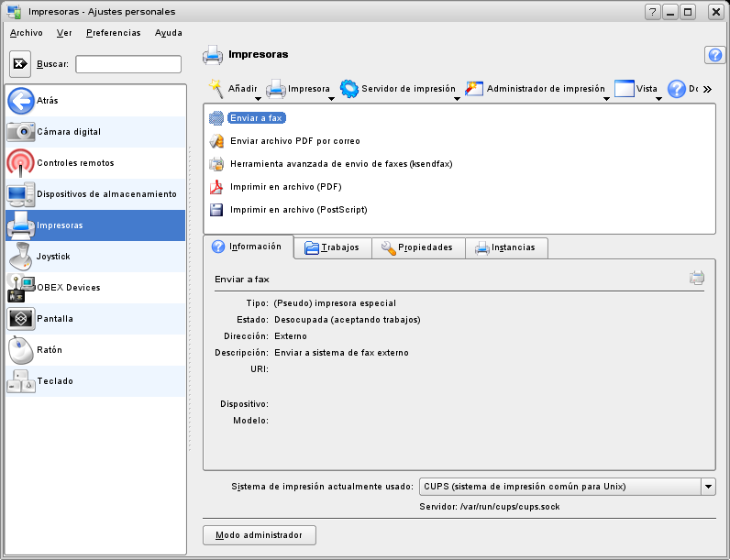The image size is (730, 560).
Task: Expand the print system combo box
Action: [x=707, y=487]
